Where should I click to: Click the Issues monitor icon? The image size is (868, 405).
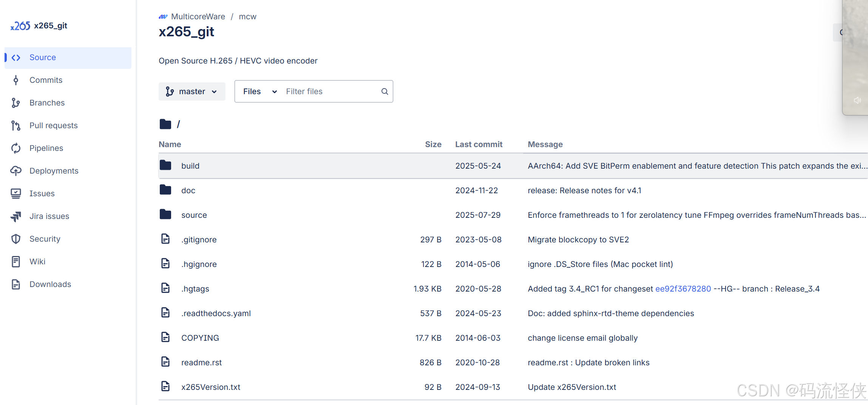16,194
